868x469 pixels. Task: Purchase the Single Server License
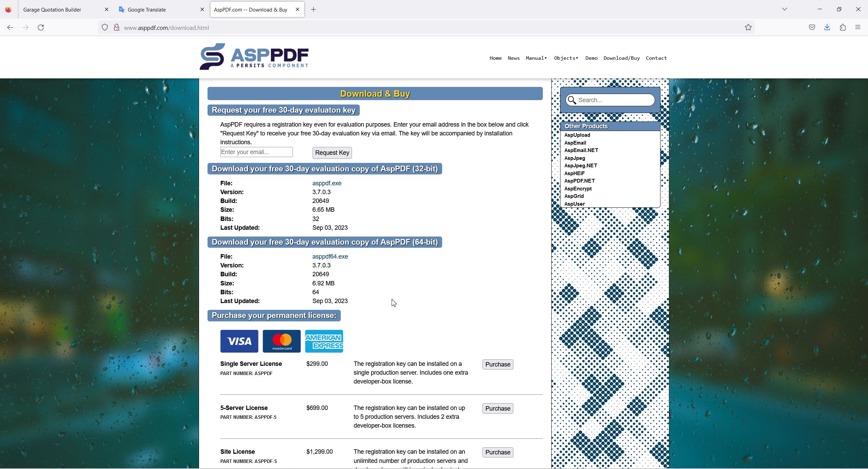click(x=497, y=364)
